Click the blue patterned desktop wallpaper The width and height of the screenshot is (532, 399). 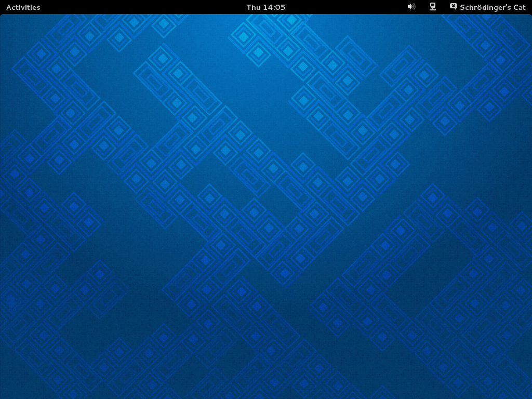point(266,208)
